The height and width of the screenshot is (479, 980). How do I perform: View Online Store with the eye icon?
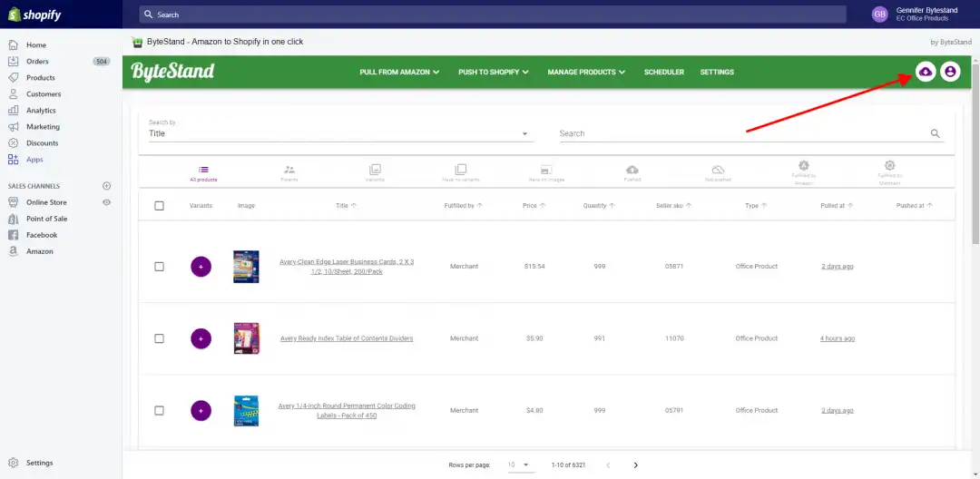[107, 202]
